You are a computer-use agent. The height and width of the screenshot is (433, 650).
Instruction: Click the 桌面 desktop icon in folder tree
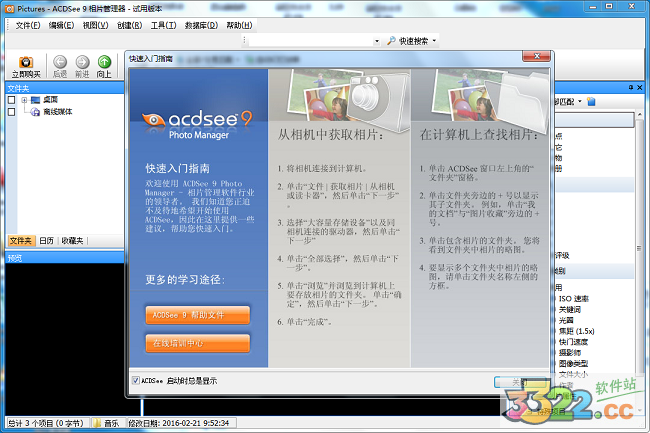(36, 100)
